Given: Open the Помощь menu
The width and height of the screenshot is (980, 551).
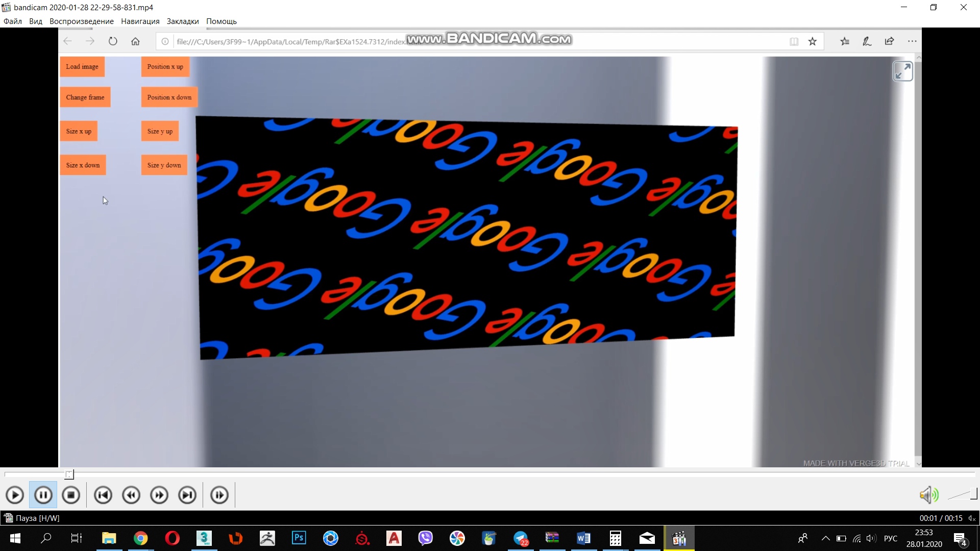Looking at the screenshot, I should click(222, 21).
